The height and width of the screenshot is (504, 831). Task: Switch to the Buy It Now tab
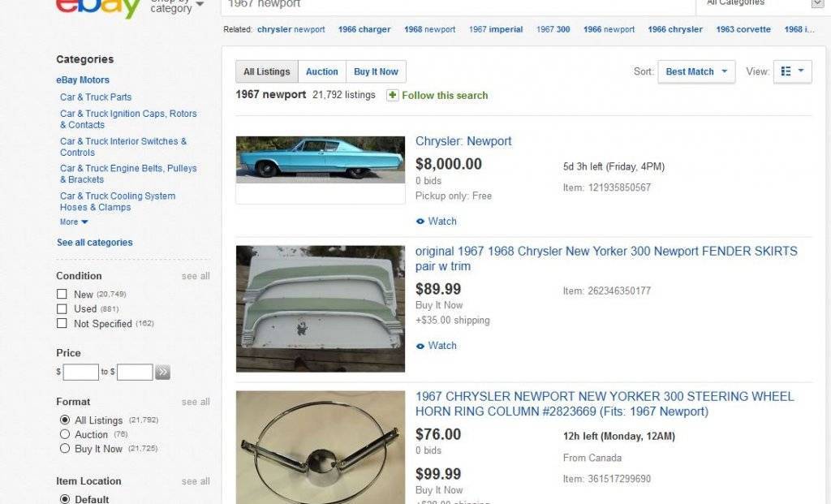pos(376,71)
